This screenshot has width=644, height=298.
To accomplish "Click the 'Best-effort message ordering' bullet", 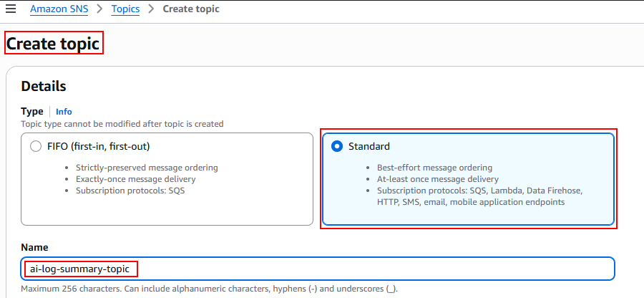I will 434,168.
